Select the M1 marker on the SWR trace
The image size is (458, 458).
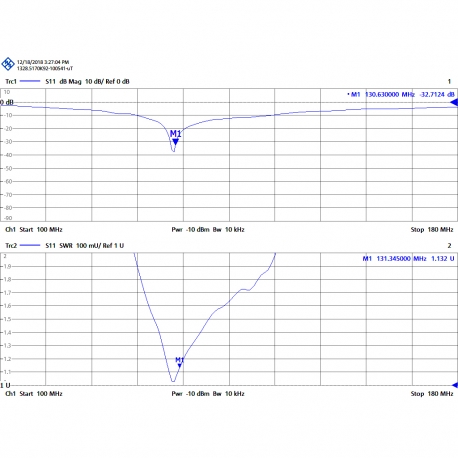(180, 366)
